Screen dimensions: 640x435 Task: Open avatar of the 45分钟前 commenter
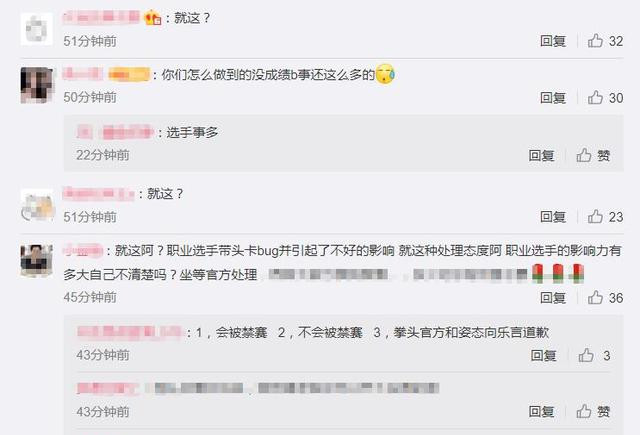(x=37, y=261)
